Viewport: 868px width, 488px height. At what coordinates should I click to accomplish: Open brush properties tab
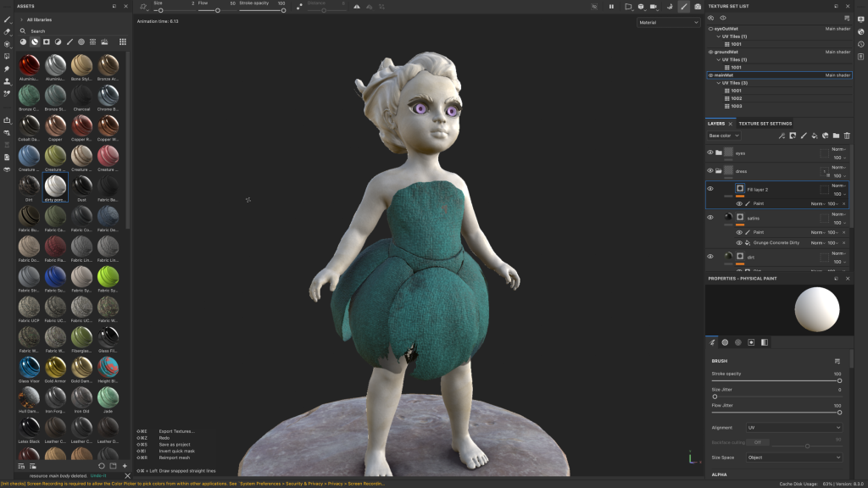(x=712, y=342)
